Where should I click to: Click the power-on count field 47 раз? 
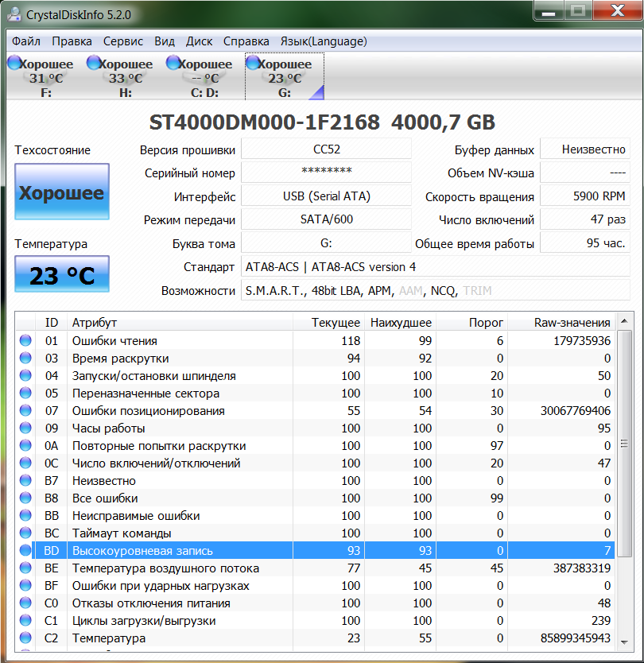click(585, 219)
